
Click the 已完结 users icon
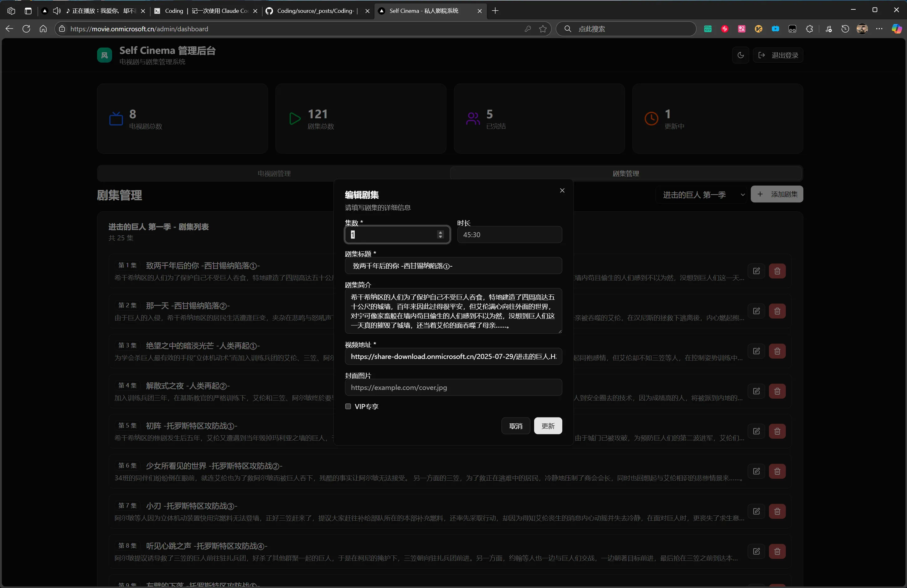click(473, 119)
